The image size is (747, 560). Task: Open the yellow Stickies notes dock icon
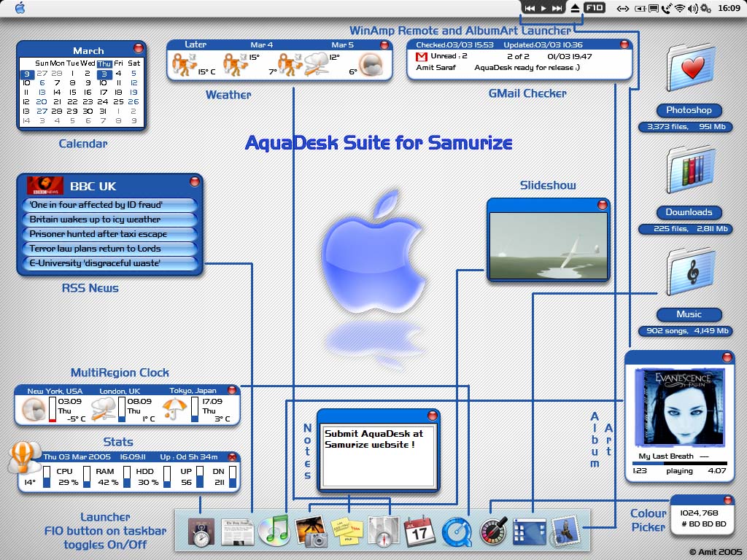347,532
